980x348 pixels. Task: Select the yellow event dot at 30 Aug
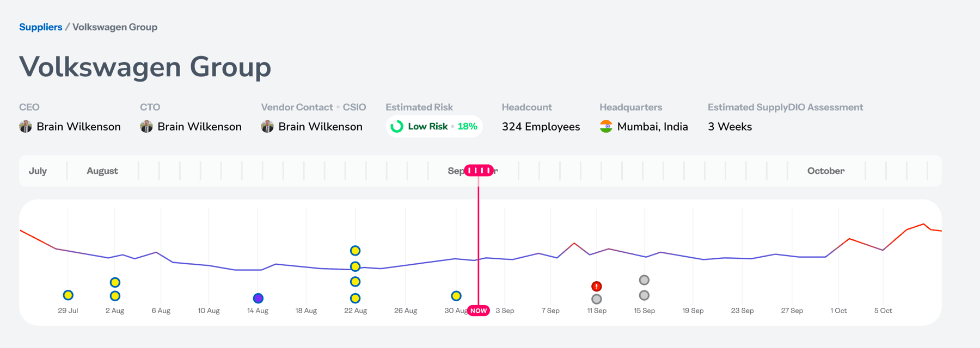point(456,296)
